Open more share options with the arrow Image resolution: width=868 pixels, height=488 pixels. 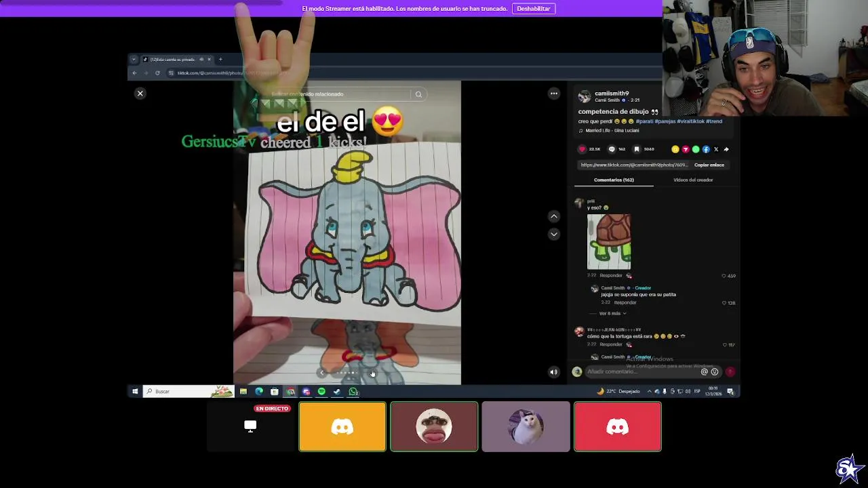[x=726, y=149]
